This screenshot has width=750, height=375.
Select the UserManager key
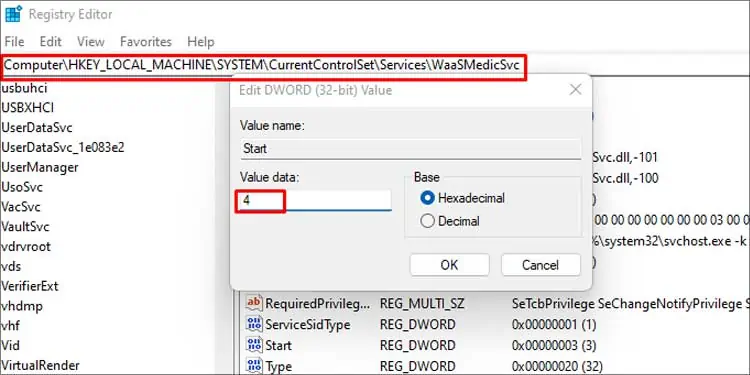pyautogui.click(x=40, y=167)
